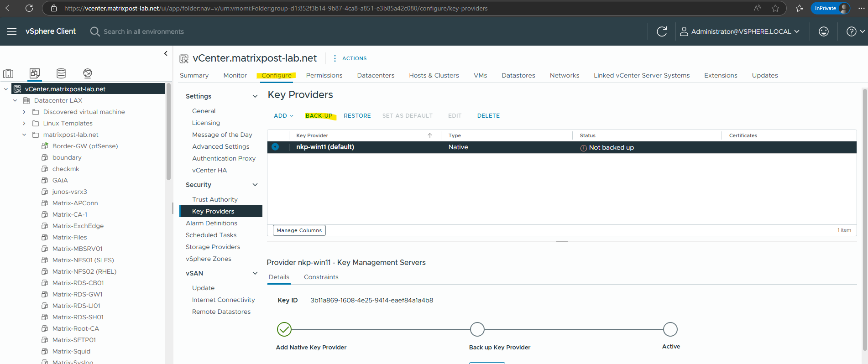Screen dimensions: 868x364
Task: Click the RESTORE button
Action: (357, 116)
